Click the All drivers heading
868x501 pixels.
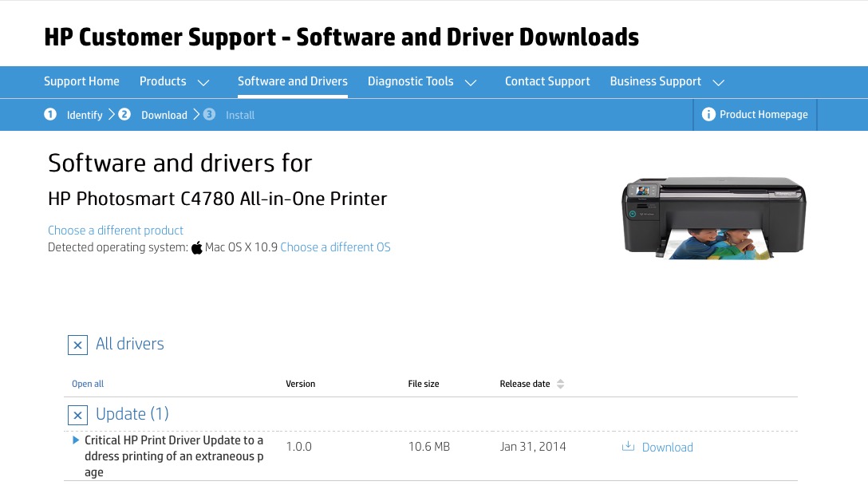click(x=129, y=344)
